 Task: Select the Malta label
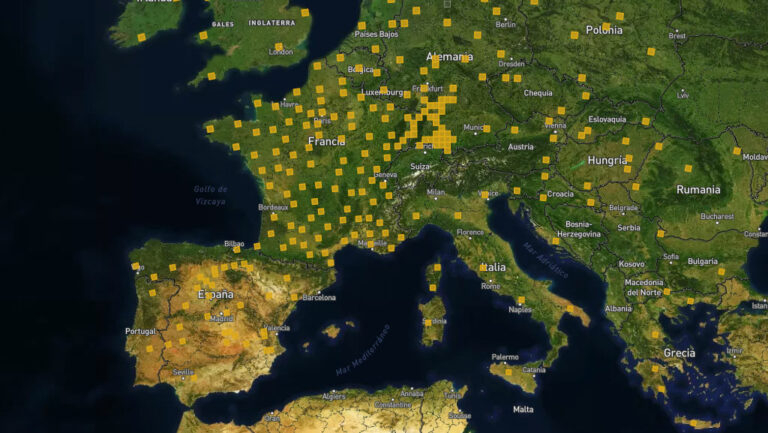click(523, 409)
